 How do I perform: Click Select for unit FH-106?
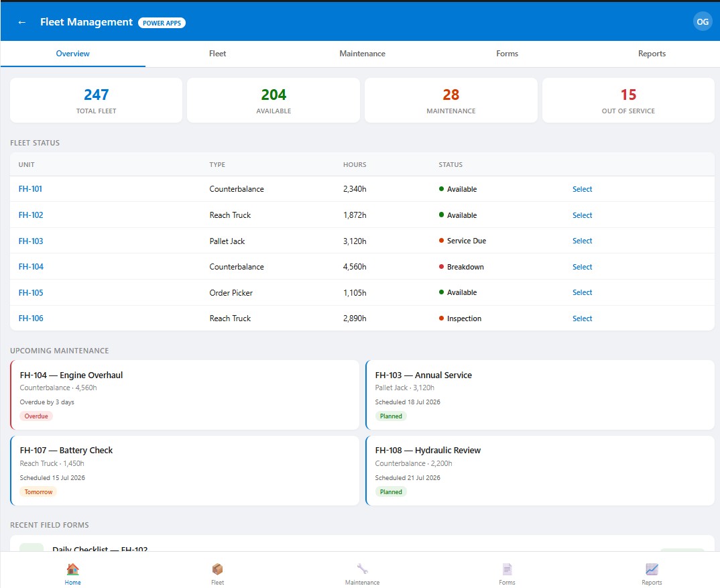click(582, 318)
